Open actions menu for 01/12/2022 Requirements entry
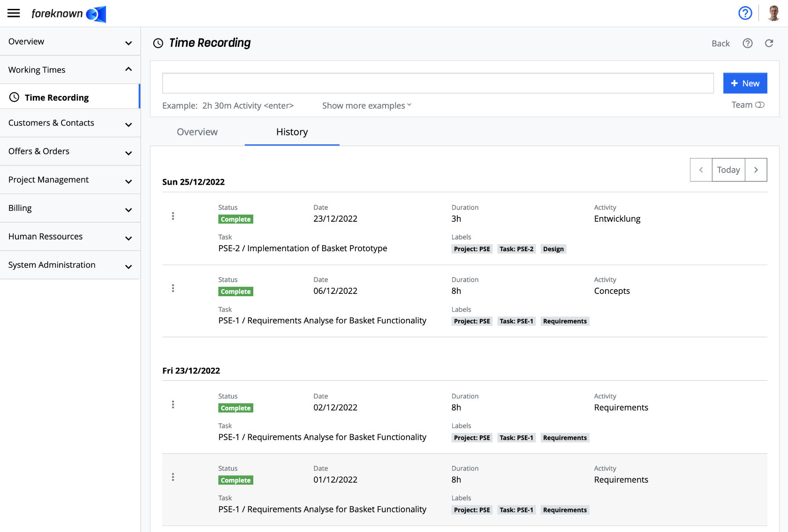The image size is (788, 532). pyautogui.click(x=173, y=477)
